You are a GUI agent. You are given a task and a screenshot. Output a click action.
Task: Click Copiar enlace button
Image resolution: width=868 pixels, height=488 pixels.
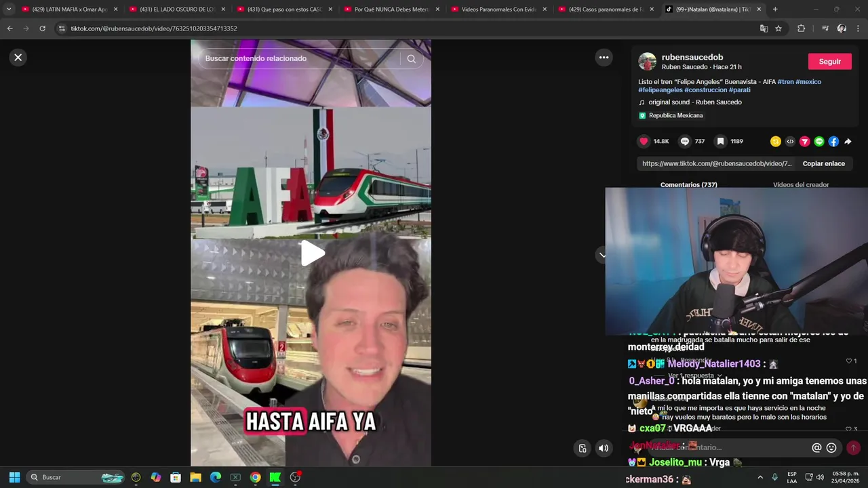coord(823,163)
